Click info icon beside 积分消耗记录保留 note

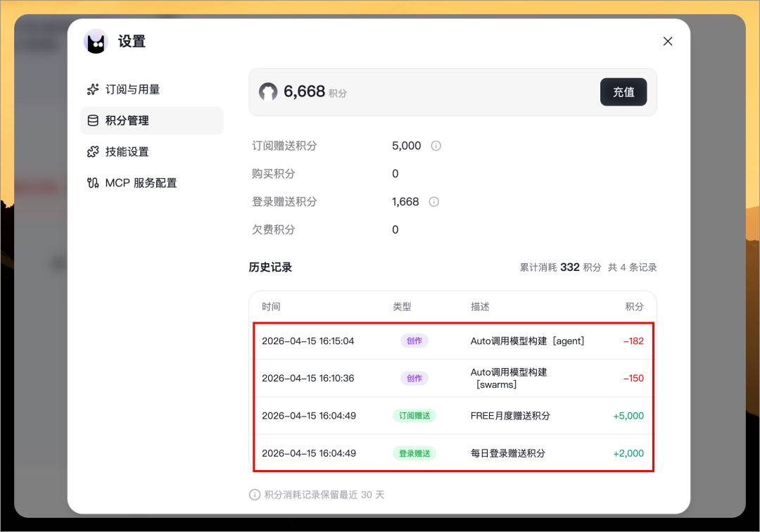point(255,495)
